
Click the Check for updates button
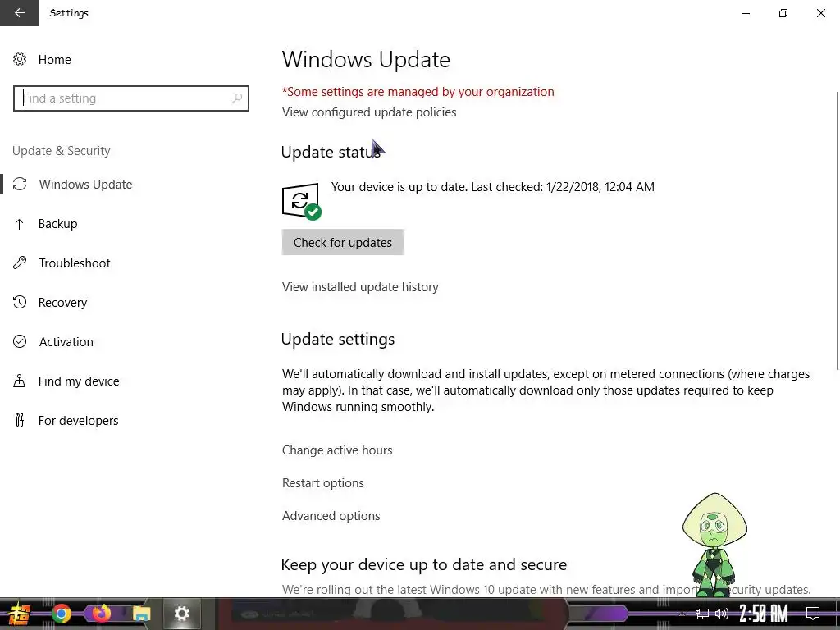pos(343,242)
